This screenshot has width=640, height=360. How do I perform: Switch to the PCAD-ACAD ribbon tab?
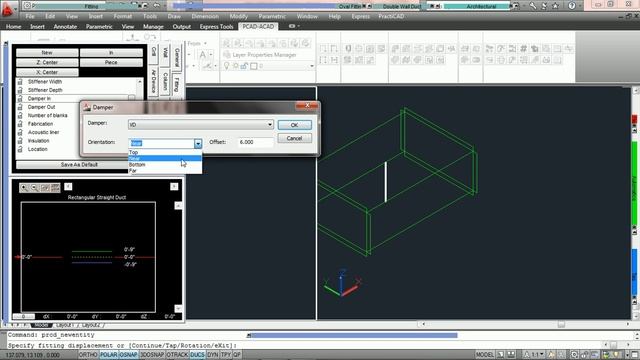pyautogui.click(x=258, y=26)
